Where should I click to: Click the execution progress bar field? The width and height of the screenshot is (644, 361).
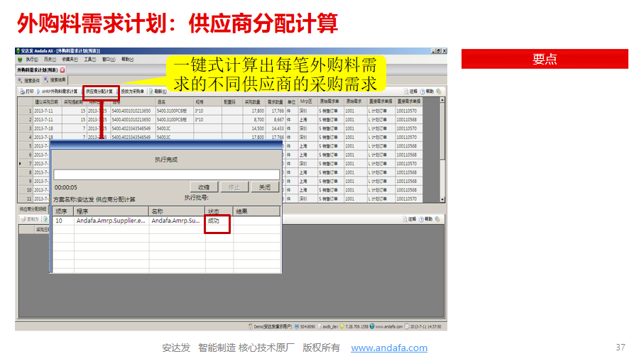166,174
